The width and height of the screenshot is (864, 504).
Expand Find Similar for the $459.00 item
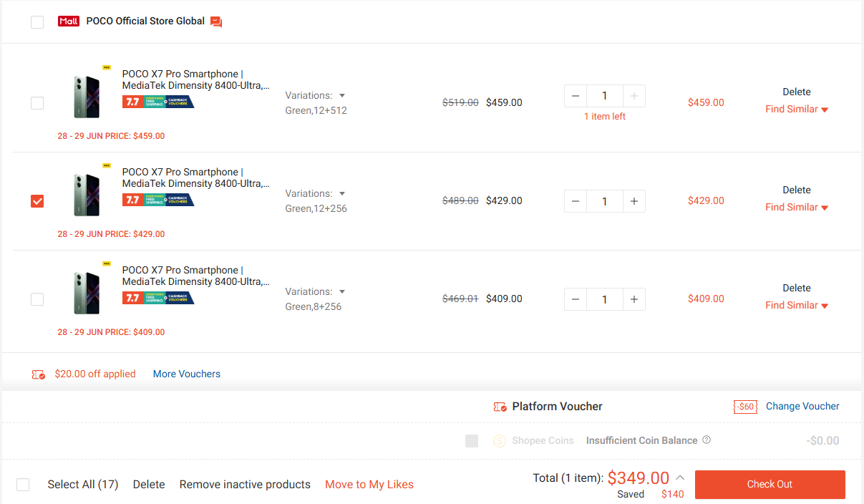click(797, 110)
